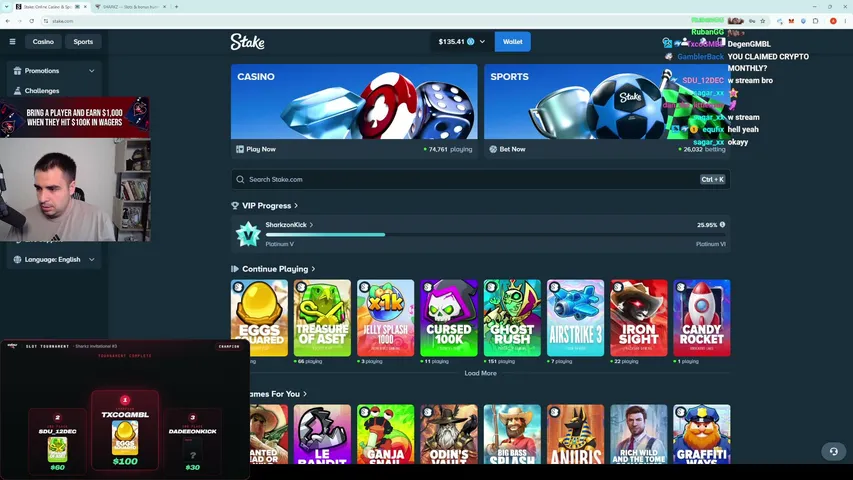Open live support chat bubble
Image resolution: width=853 pixels, height=480 pixels.
pyautogui.click(x=833, y=451)
